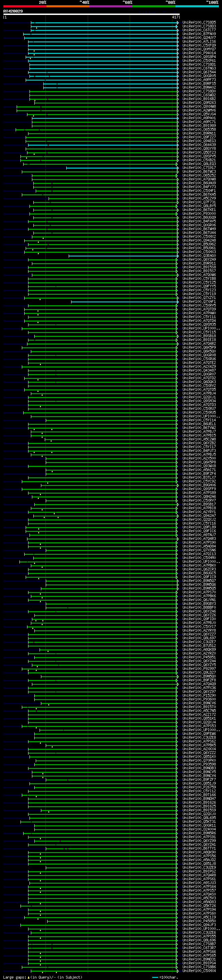The height and width of the screenshot is (980, 222).
Task: Select the UniRef100_P94014 label
Action: click(x=199, y=53)
